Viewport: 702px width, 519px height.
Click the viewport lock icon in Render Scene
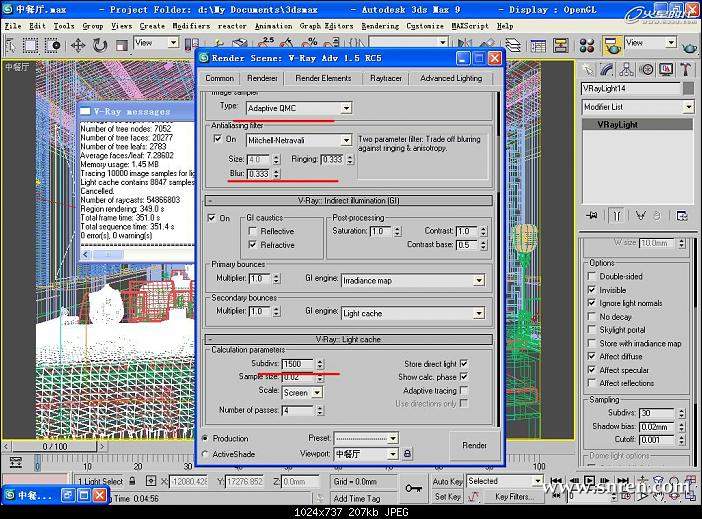click(x=407, y=454)
